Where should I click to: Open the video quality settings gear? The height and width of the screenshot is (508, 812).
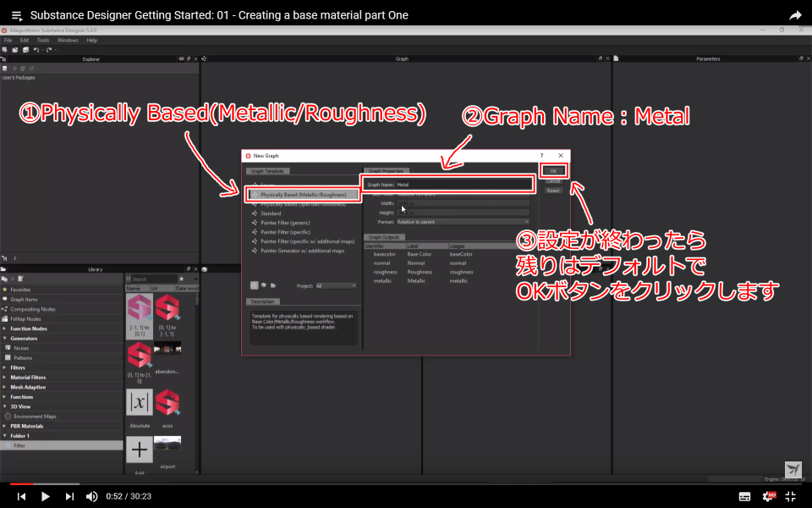[769, 497]
